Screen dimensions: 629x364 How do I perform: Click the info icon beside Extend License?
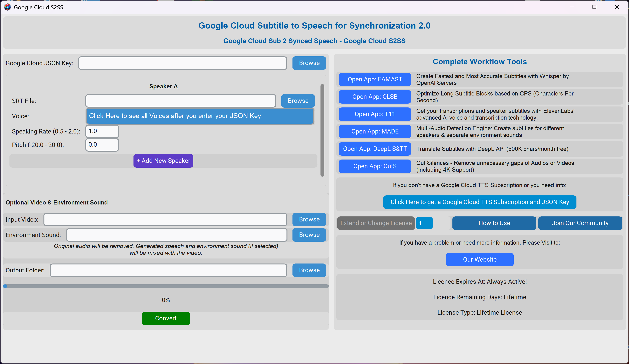point(424,223)
